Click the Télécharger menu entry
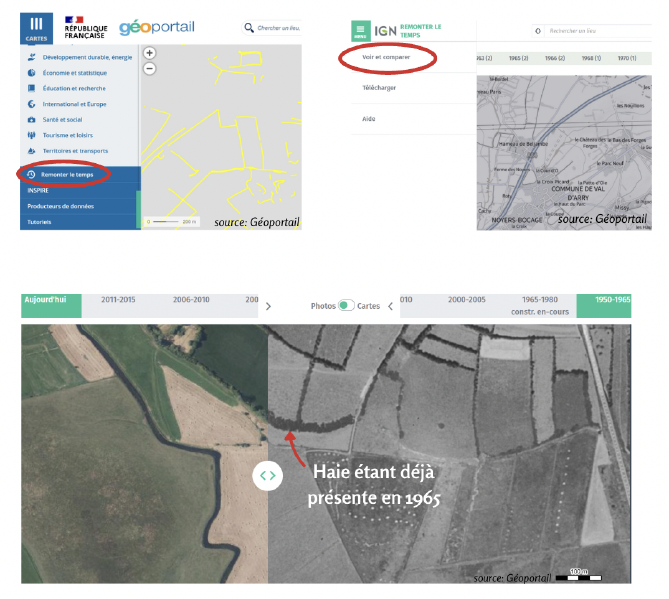 [x=381, y=88]
